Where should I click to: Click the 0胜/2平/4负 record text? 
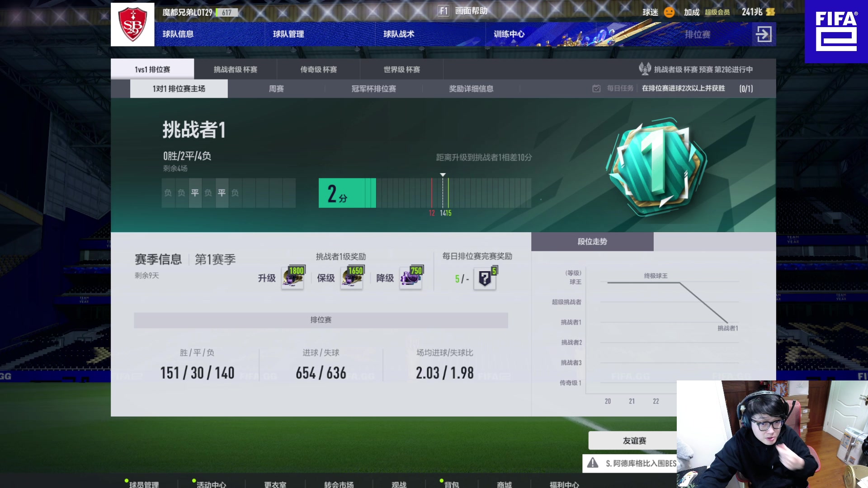(187, 156)
